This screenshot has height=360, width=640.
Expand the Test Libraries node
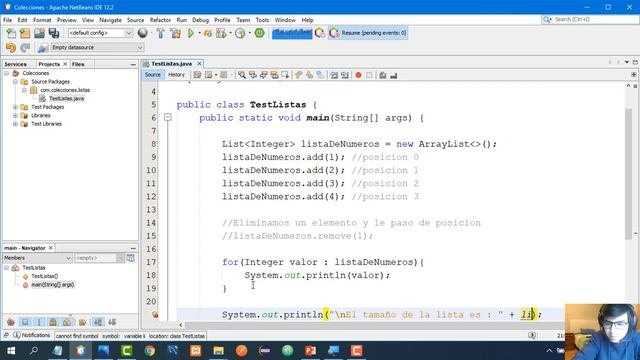click(15, 124)
